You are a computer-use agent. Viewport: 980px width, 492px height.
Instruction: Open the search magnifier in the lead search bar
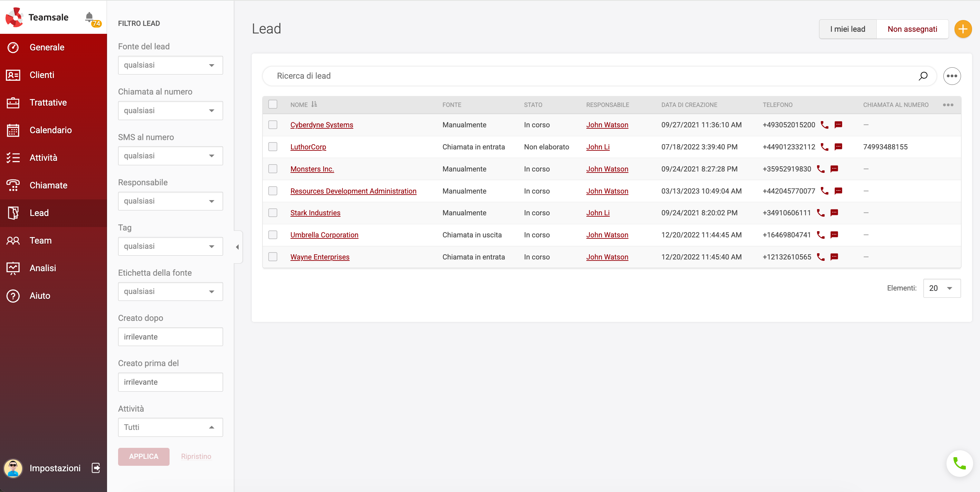pos(923,76)
